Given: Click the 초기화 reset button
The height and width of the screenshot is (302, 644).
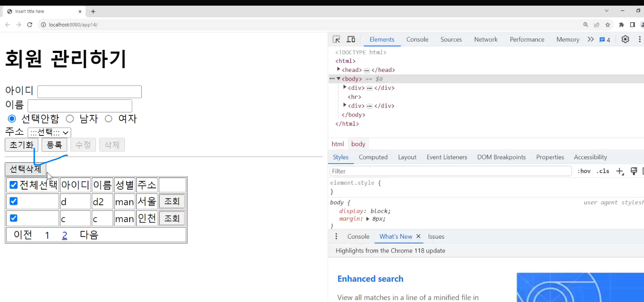Looking at the screenshot, I should (21, 145).
